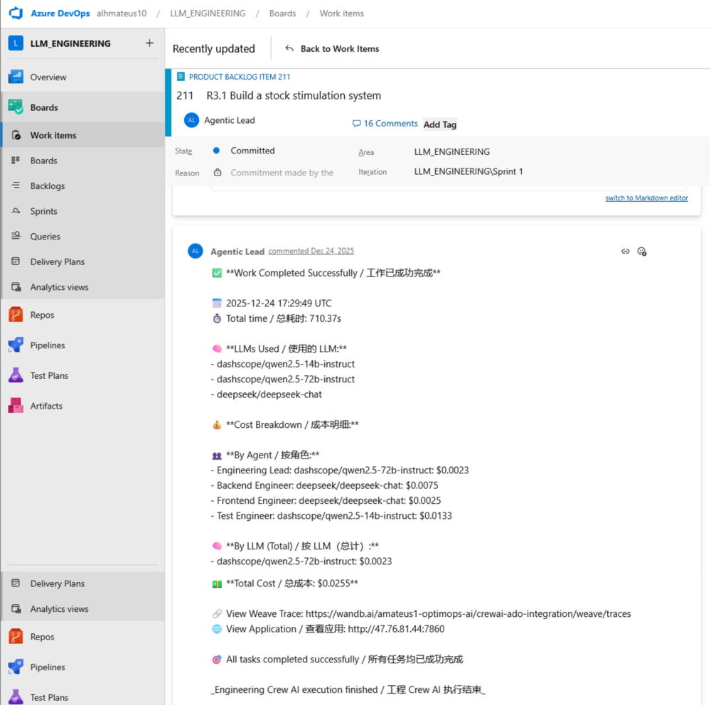Viewport: 728px width, 705px height.
Task: Open the Work items breadcrumb link
Action: 342,14
